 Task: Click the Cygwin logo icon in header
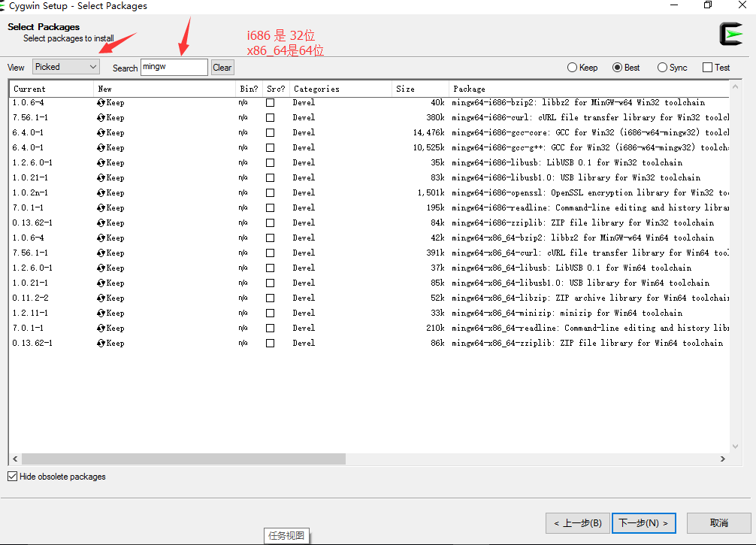point(731,35)
